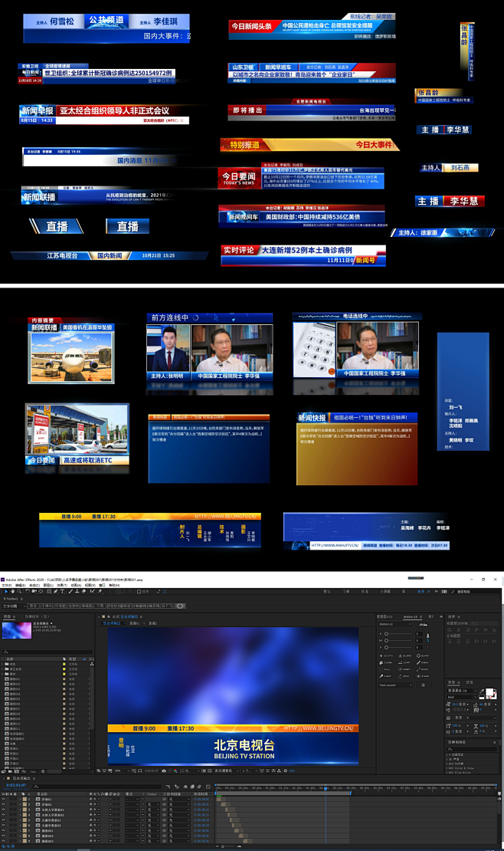
Task: Take a snapshot with viewer camera icon
Action: [164, 770]
